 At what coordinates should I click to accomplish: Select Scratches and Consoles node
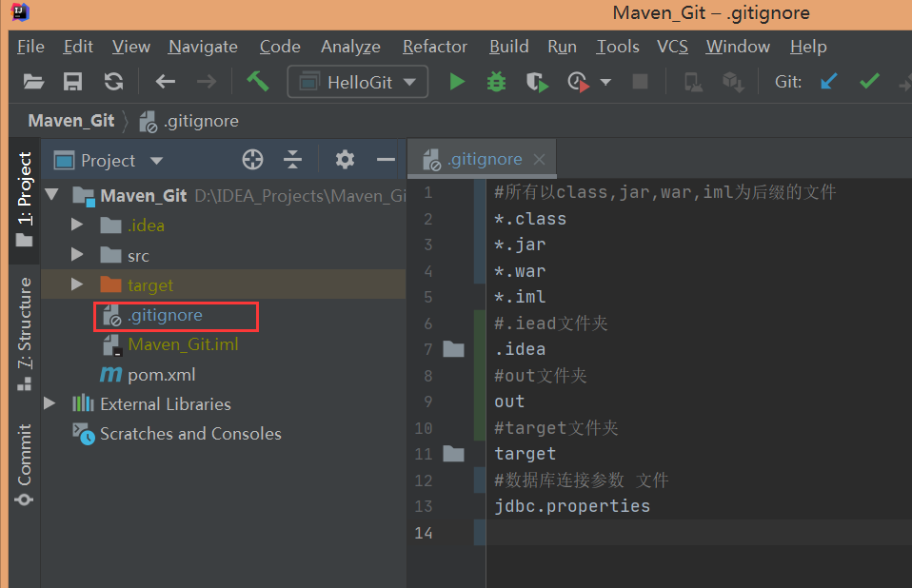coord(177,434)
